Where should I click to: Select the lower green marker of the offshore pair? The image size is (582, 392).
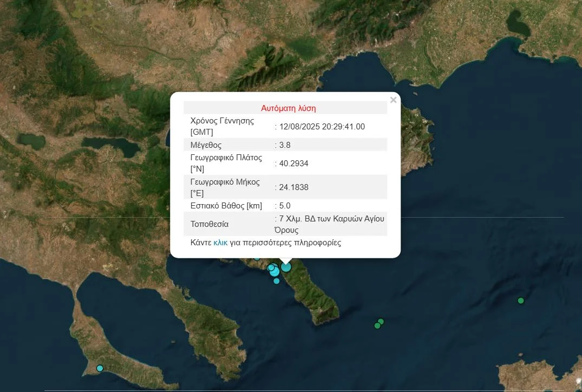click(x=377, y=325)
